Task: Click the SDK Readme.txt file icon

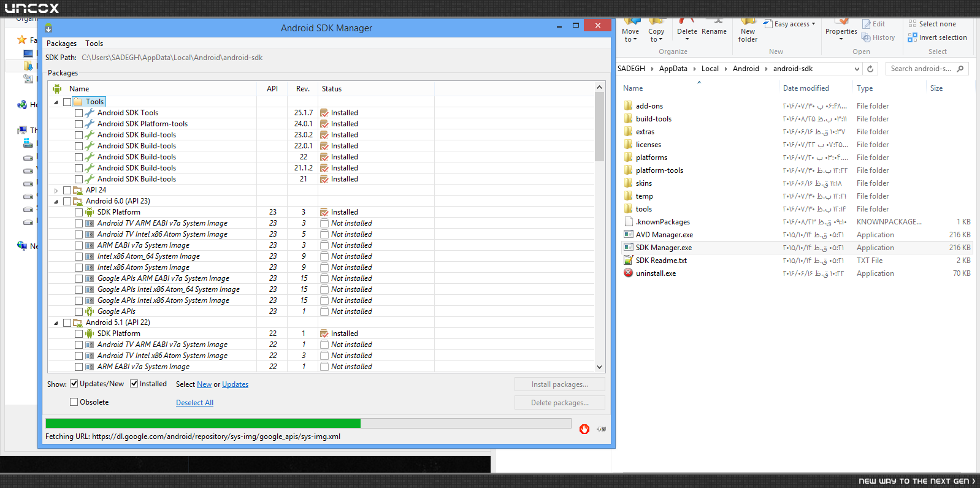Action: [x=628, y=261]
